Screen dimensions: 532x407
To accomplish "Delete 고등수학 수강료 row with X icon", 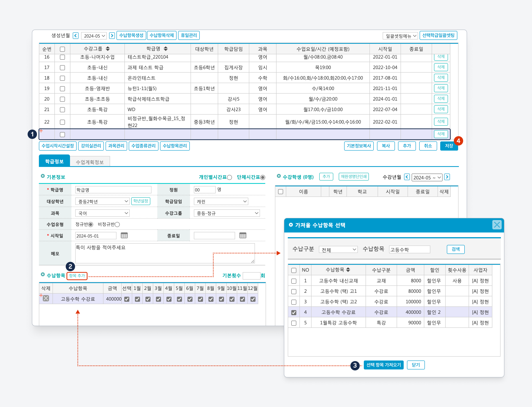I will point(46,298).
